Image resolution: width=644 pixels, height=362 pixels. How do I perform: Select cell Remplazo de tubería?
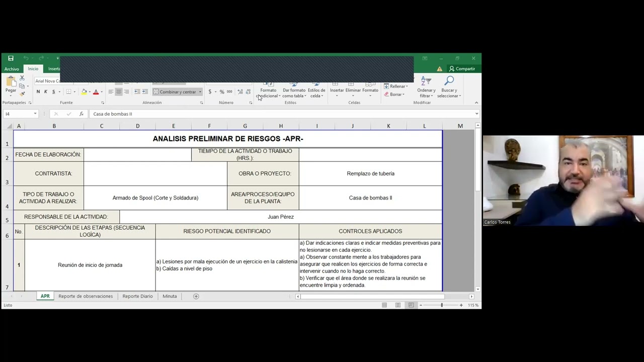point(370,173)
